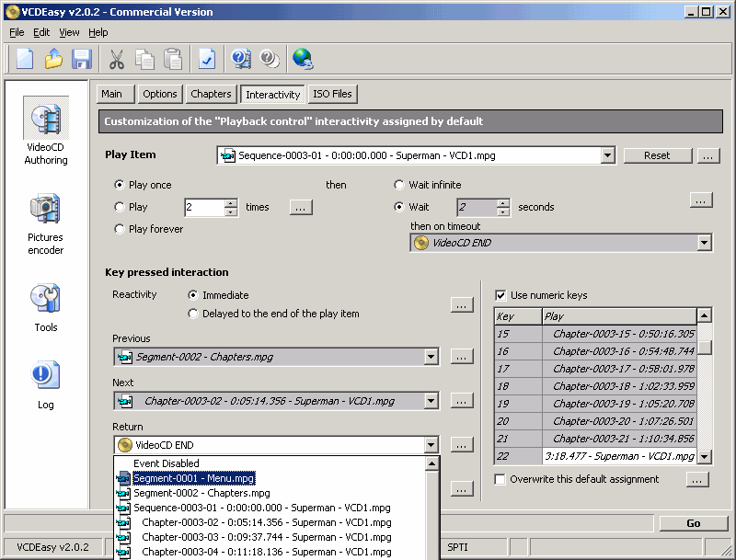This screenshot has width=736, height=560.
Task: Open the Previous segment dropdown
Action: [x=431, y=357]
